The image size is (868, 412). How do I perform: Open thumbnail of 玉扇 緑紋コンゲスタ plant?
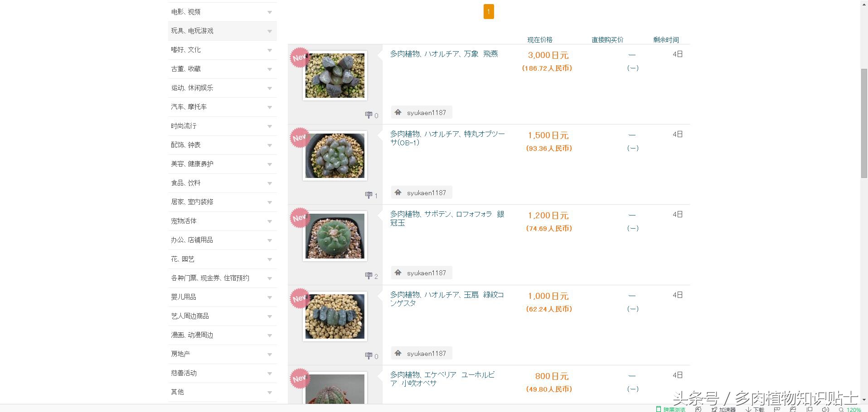[x=335, y=316]
